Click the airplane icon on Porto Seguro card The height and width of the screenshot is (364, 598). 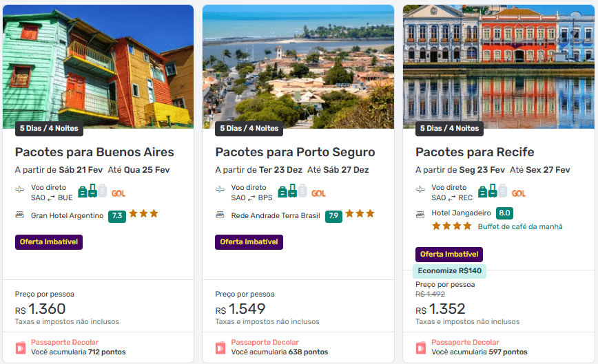tap(220, 189)
